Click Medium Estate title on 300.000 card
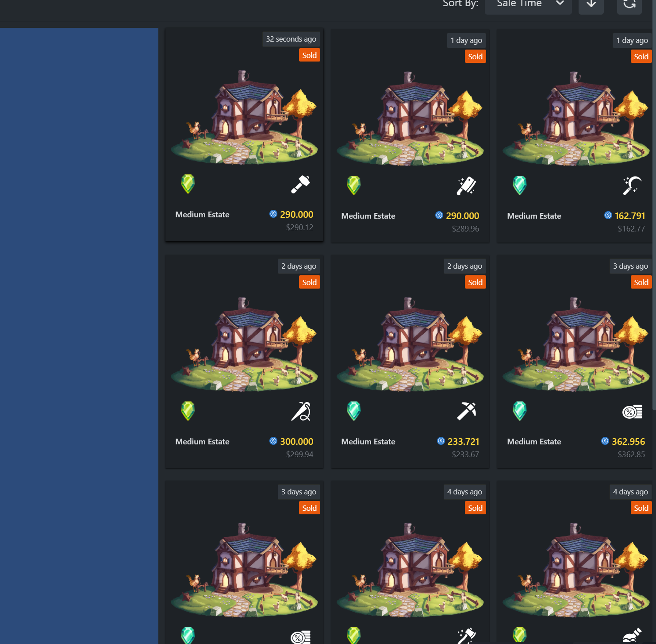The height and width of the screenshot is (644, 656). pos(203,442)
